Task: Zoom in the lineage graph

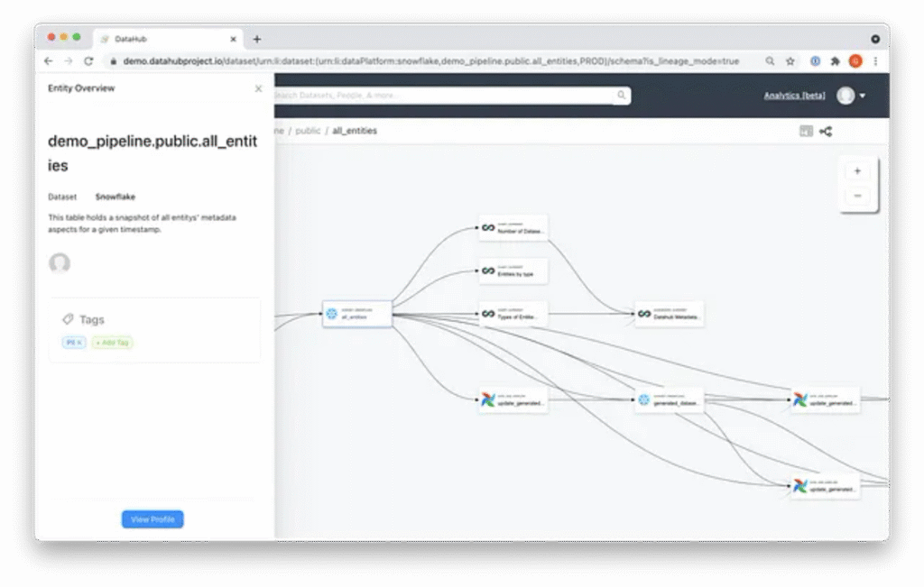Action: tap(856, 171)
